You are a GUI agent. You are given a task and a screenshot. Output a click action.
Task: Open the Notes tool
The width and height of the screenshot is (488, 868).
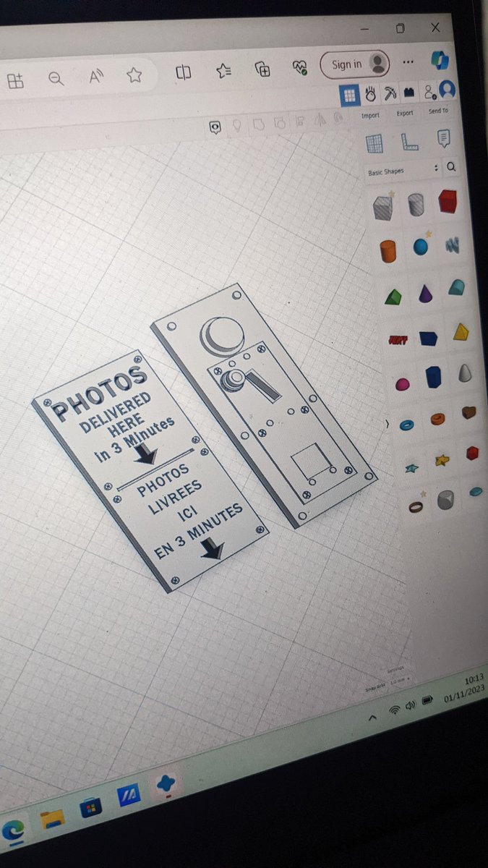pos(443,138)
